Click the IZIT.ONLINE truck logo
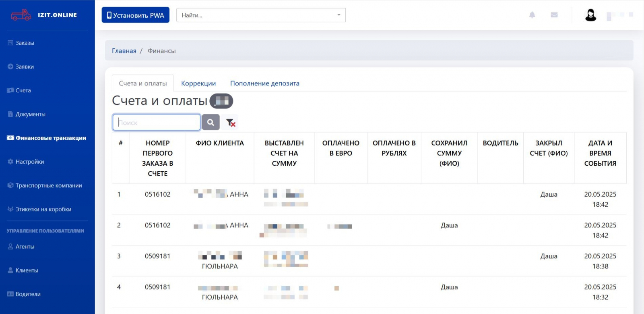The height and width of the screenshot is (314, 644). coord(21,15)
